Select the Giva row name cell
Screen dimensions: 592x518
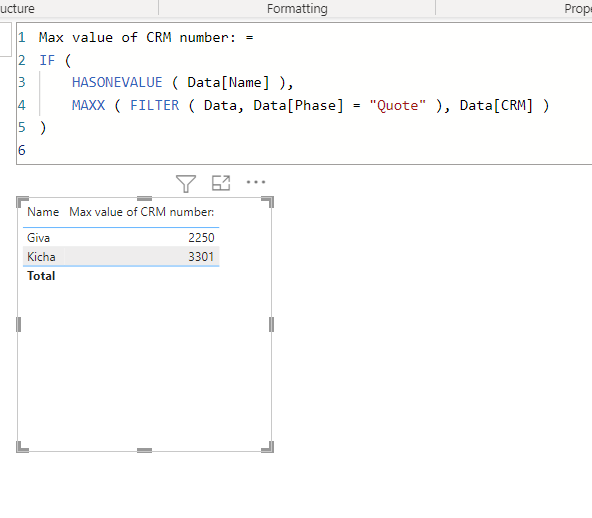(39, 237)
